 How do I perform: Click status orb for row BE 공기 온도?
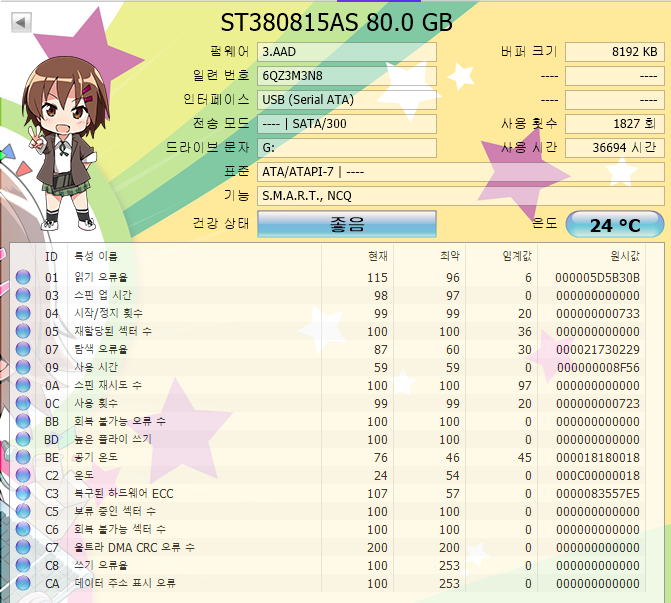tap(23, 457)
